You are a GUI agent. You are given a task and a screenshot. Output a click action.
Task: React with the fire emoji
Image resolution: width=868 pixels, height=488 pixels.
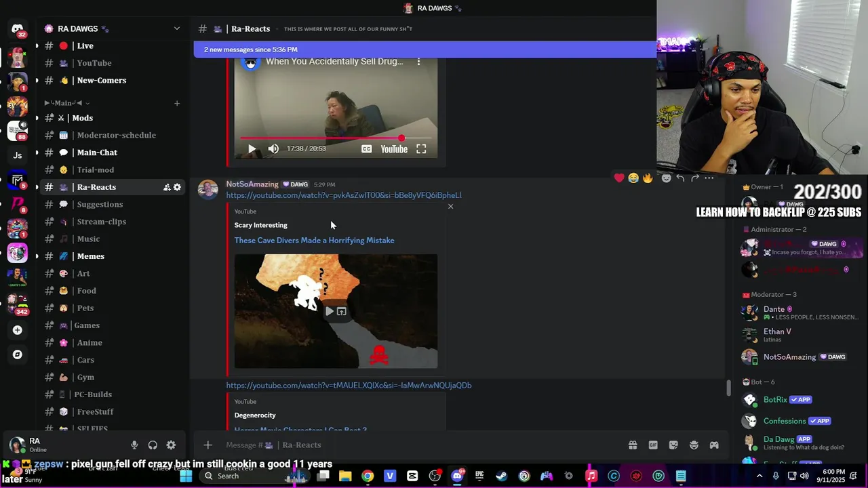click(648, 178)
